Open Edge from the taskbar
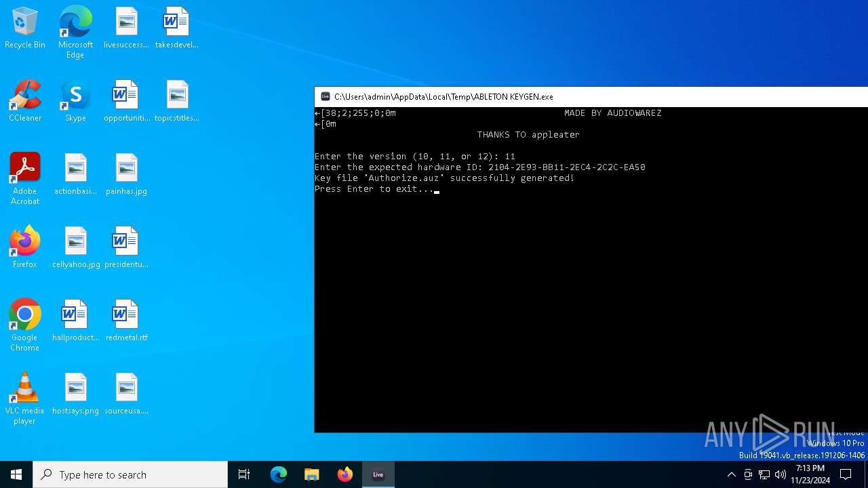 (279, 474)
